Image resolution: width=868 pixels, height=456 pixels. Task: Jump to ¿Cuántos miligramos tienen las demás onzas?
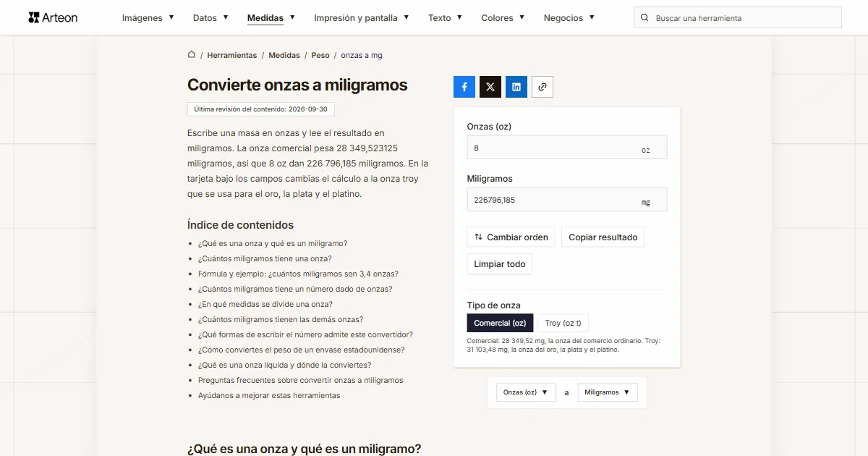coord(281,319)
